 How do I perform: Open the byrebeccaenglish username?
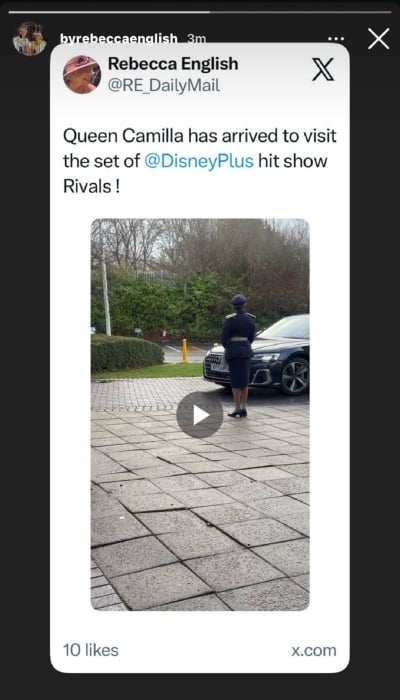pyautogui.click(x=119, y=39)
